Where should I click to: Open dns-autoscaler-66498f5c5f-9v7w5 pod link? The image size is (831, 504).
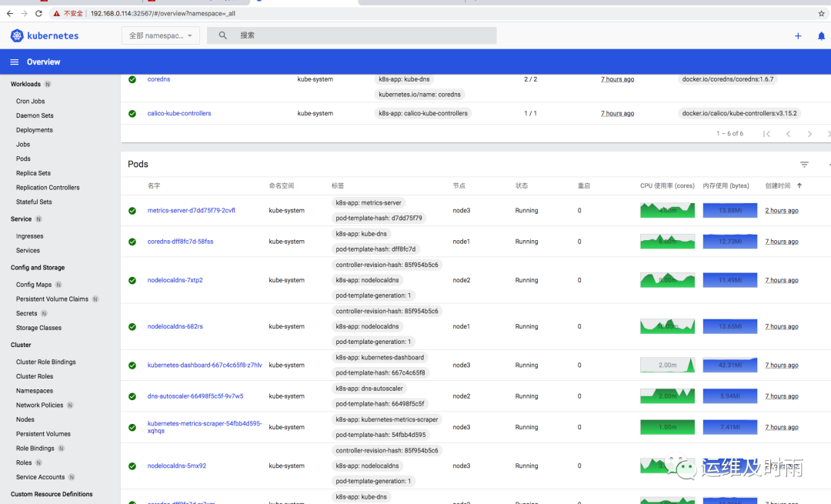click(x=195, y=396)
